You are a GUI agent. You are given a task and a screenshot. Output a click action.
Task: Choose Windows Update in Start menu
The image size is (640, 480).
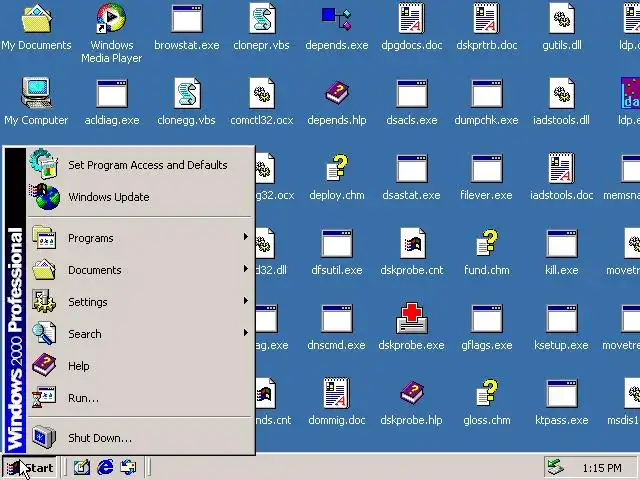tap(140, 197)
